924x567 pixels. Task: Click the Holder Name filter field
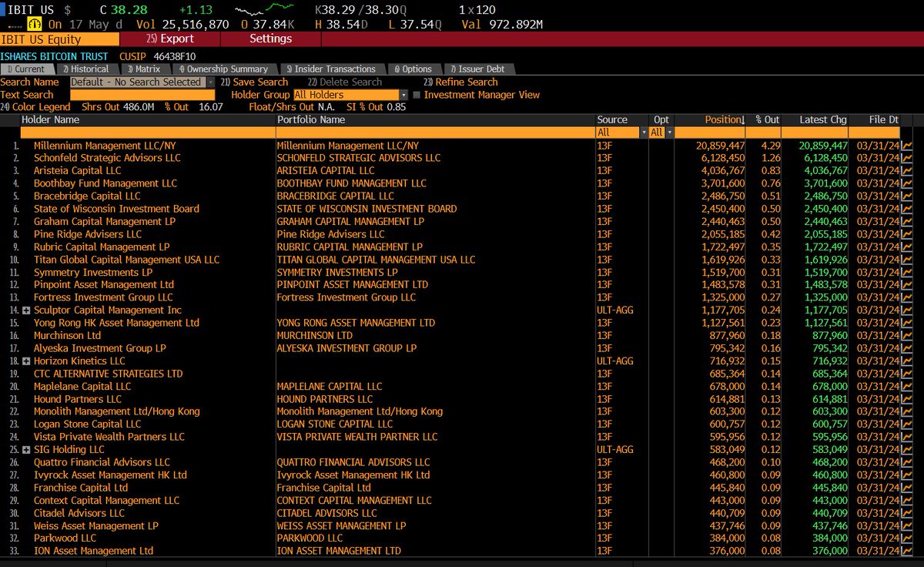(148, 133)
